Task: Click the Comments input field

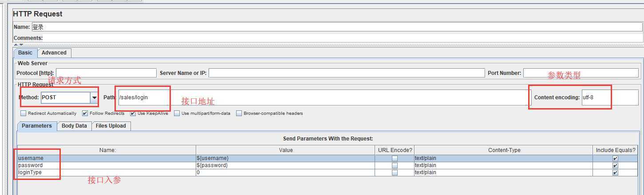Action: (x=343, y=38)
